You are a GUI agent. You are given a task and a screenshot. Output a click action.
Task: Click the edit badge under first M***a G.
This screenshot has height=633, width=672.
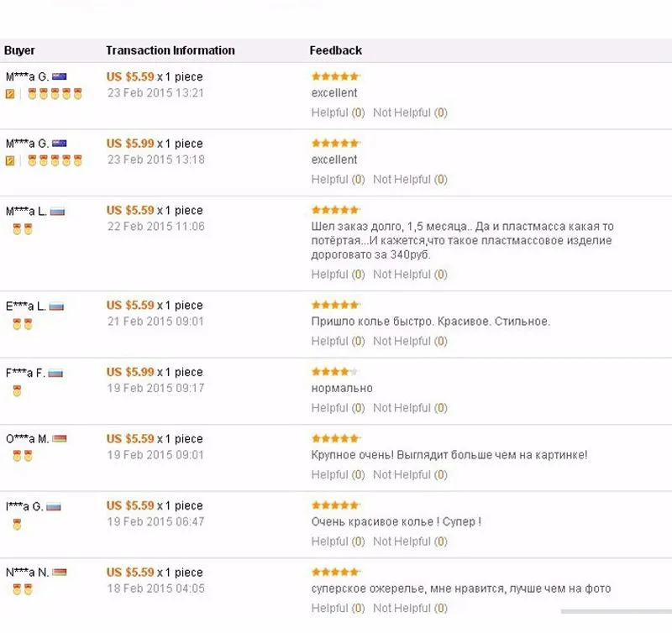pos(10,94)
